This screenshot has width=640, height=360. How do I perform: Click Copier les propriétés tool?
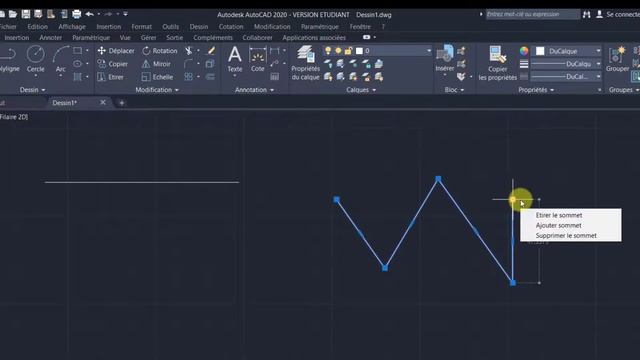click(x=498, y=62)
